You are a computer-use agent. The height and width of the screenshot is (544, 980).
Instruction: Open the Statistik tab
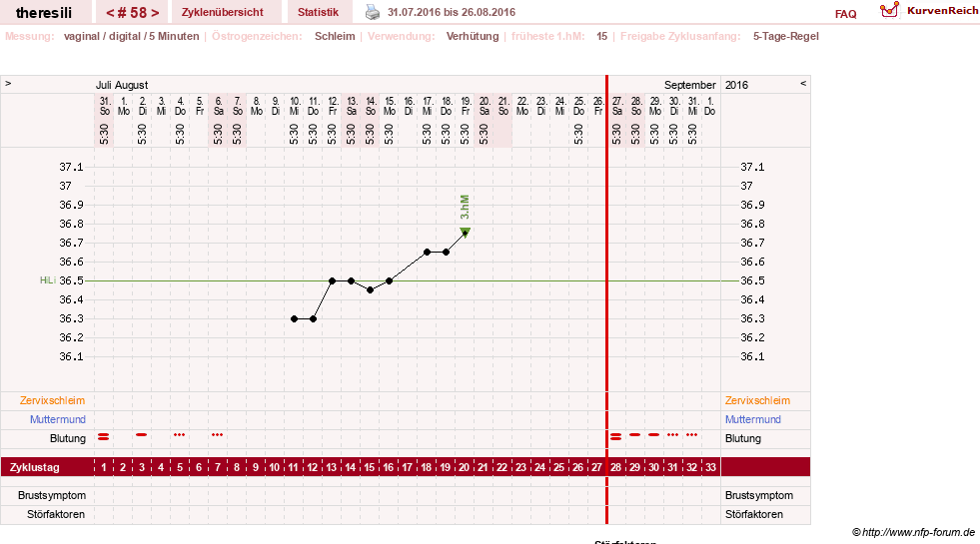click(318, 12)
